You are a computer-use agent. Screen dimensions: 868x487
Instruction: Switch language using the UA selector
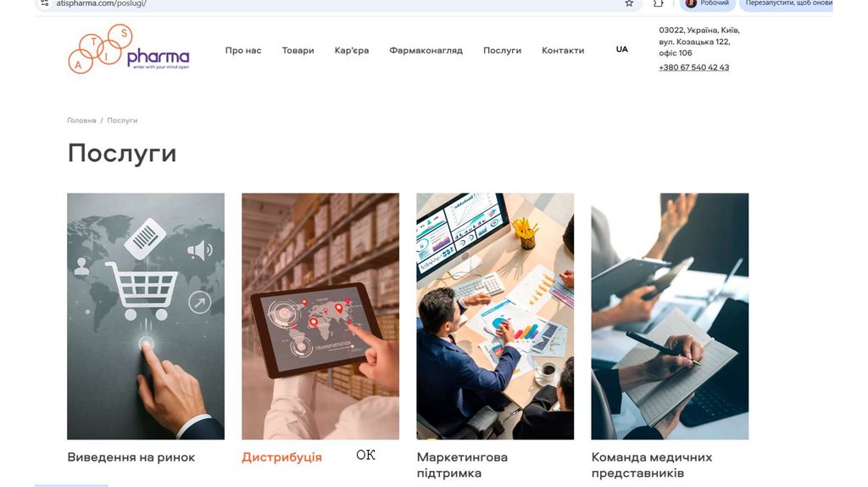pos(621,49)
